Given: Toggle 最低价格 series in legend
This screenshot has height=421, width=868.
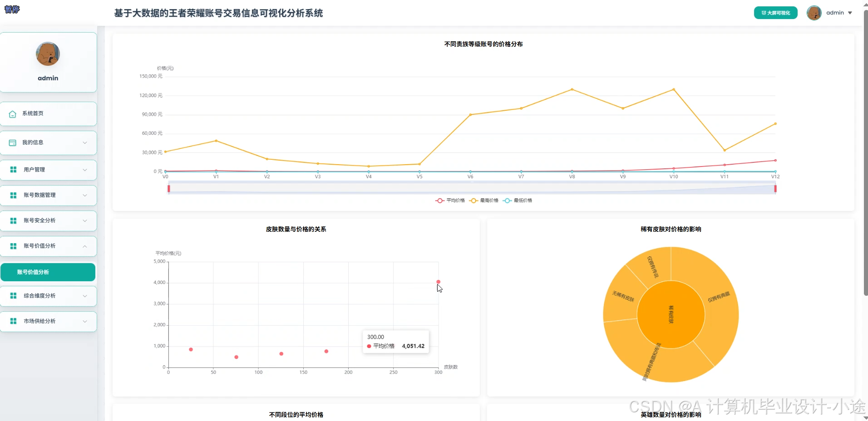Looking at the screenshot, I should pyautogui.click(x=518, y=201).
